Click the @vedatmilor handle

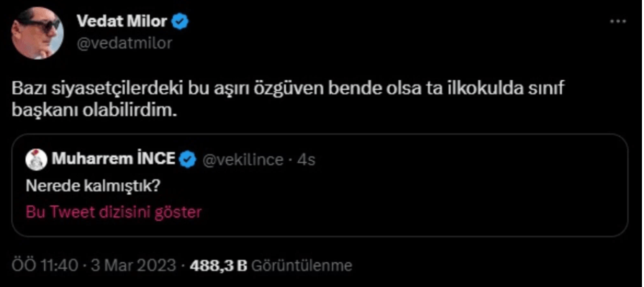click(124, 43)
